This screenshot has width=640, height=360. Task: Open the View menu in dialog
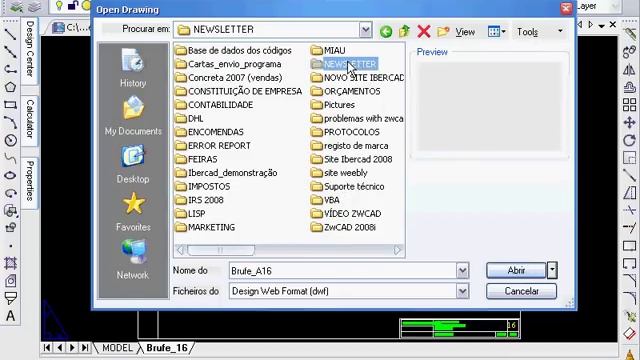(465, 32)
